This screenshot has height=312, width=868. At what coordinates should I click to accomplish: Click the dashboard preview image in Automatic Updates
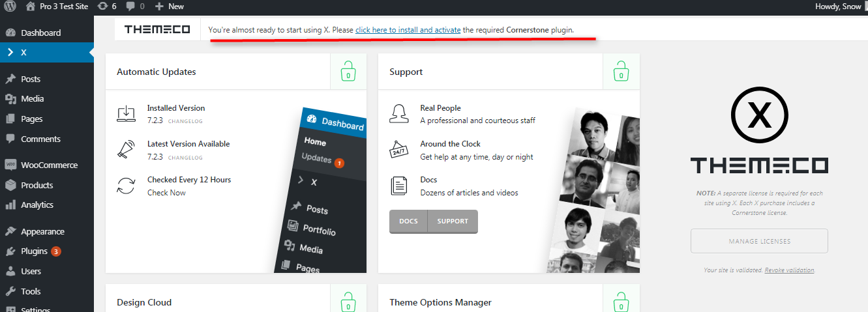click(x=320, y=189)
